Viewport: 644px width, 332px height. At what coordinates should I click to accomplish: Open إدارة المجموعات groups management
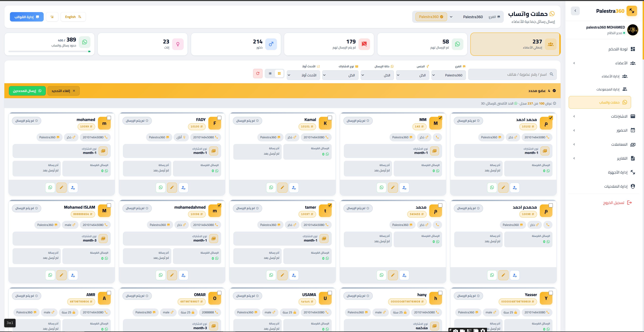tap(600, 89)
